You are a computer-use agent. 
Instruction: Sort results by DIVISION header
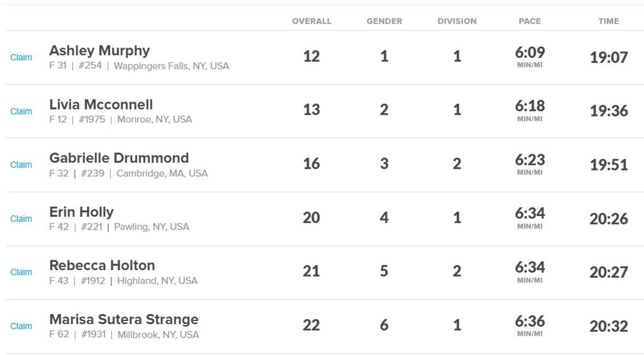pos(457,21)
